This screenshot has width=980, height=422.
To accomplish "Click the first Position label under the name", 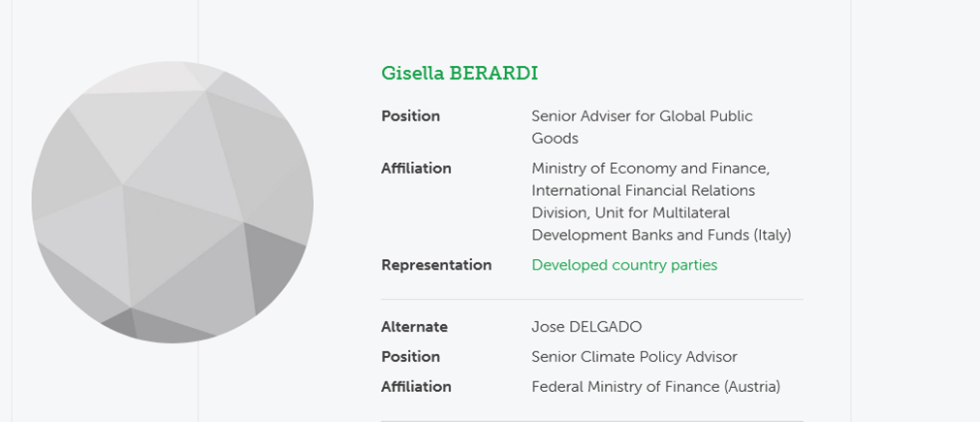I will click(411, 116).
